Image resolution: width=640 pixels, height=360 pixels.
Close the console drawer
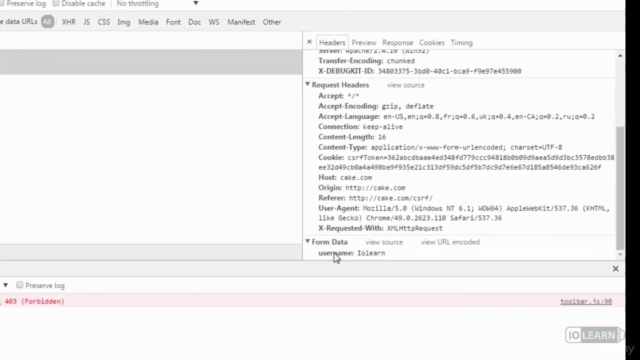pos(616,269)
